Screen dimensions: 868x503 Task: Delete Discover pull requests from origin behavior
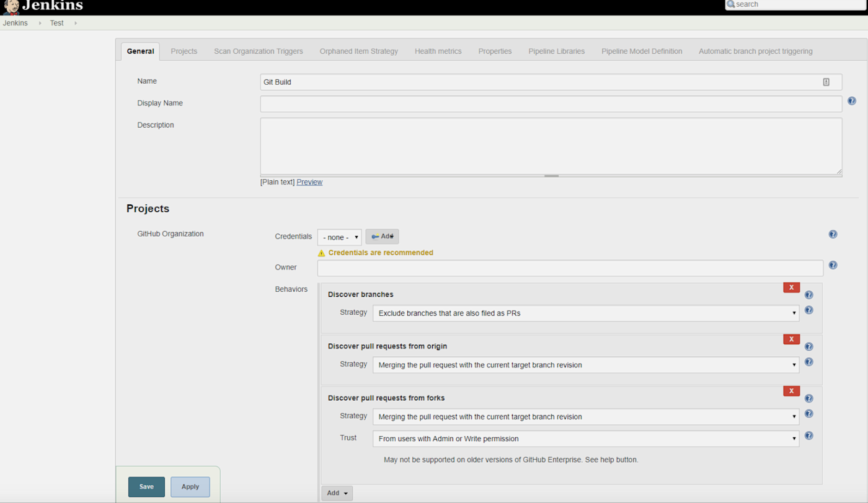(791, 339)
